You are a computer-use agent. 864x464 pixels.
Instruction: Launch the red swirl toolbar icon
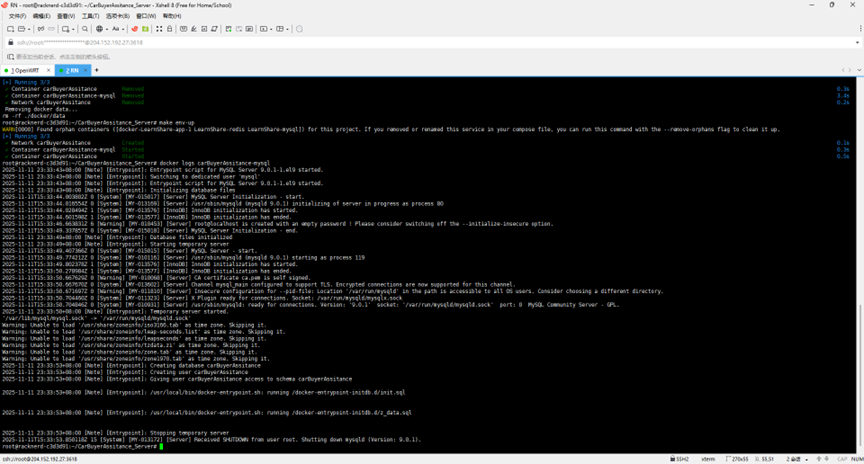[134, 29]
